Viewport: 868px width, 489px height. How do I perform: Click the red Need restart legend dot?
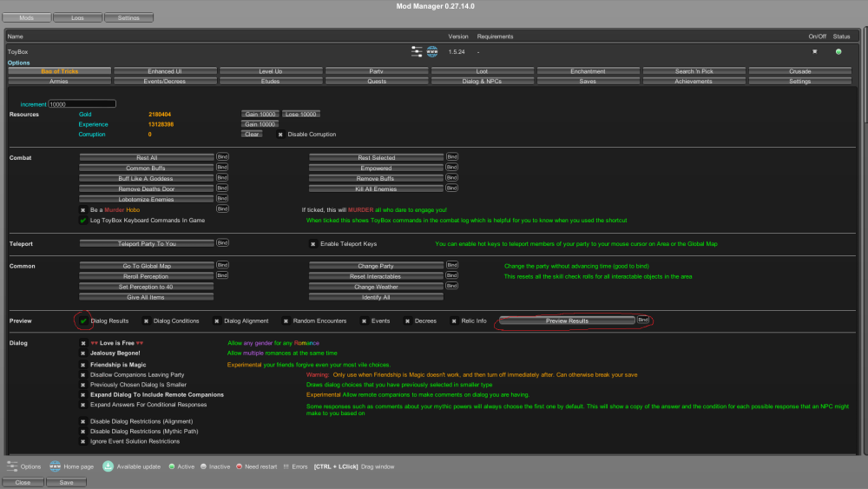click(240, 466)
